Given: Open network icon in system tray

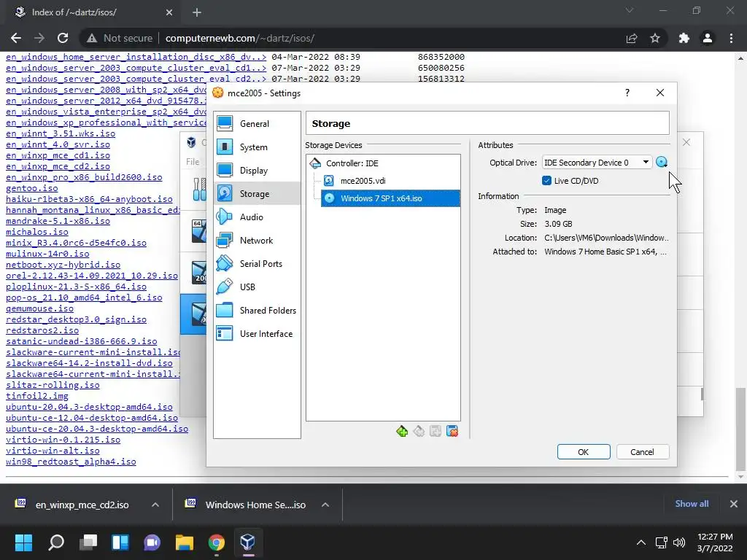Looking at the screenshot, I should [x=661, y=542].
